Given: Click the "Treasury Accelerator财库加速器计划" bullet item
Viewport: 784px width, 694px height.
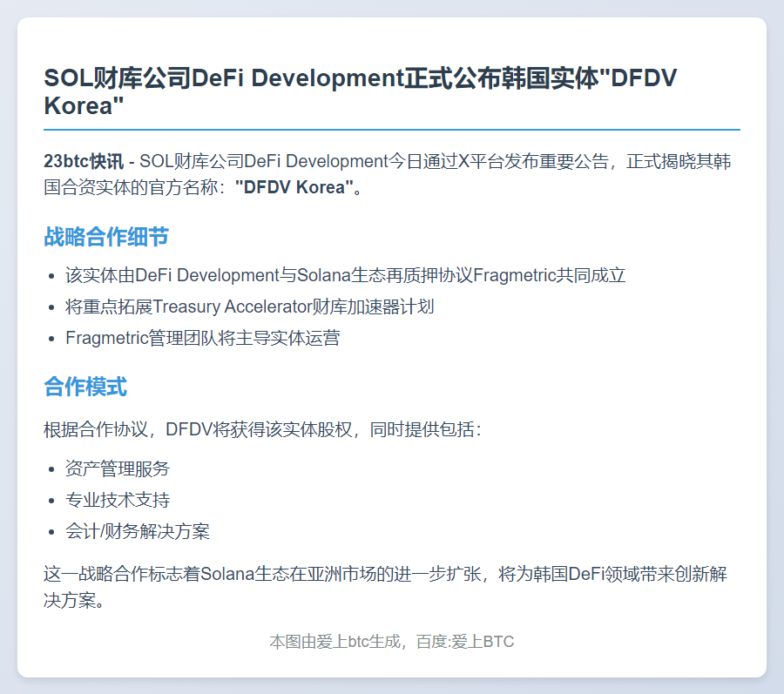Looking at the screenshot, I should pos(249,307).
